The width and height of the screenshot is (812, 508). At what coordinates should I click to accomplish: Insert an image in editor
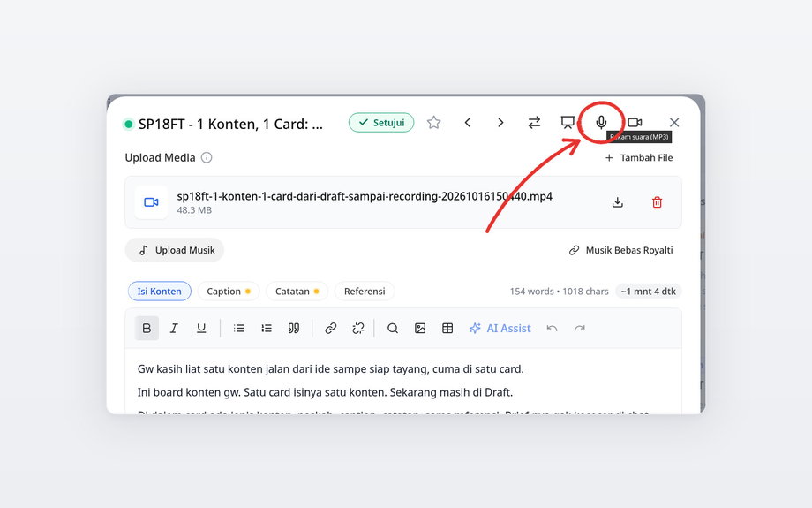[420, 328]
